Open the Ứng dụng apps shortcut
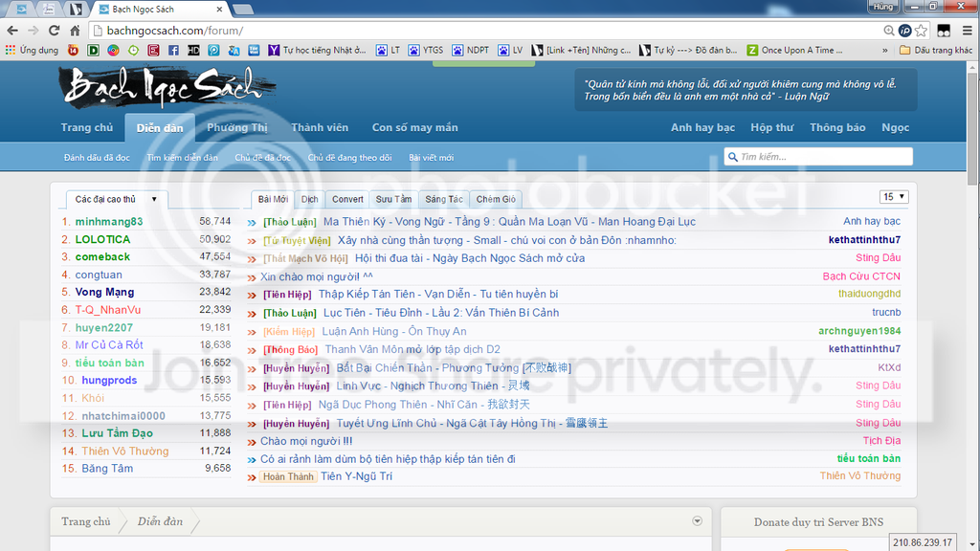Screen dimensions: 980x551 coord(32,50)
